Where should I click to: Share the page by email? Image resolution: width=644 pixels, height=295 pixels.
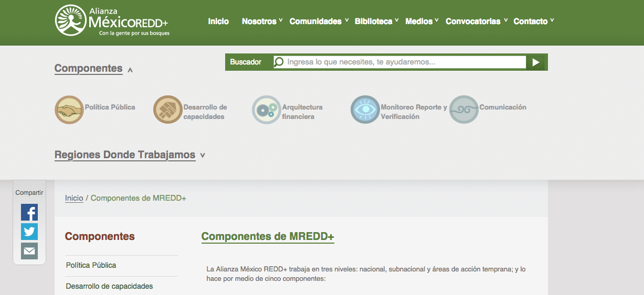pos(29,251)
